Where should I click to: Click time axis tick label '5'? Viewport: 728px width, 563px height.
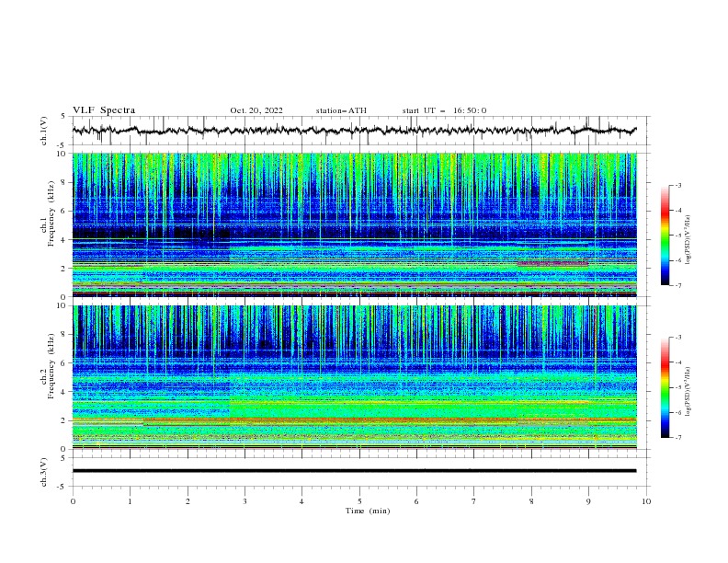point(359,501)
